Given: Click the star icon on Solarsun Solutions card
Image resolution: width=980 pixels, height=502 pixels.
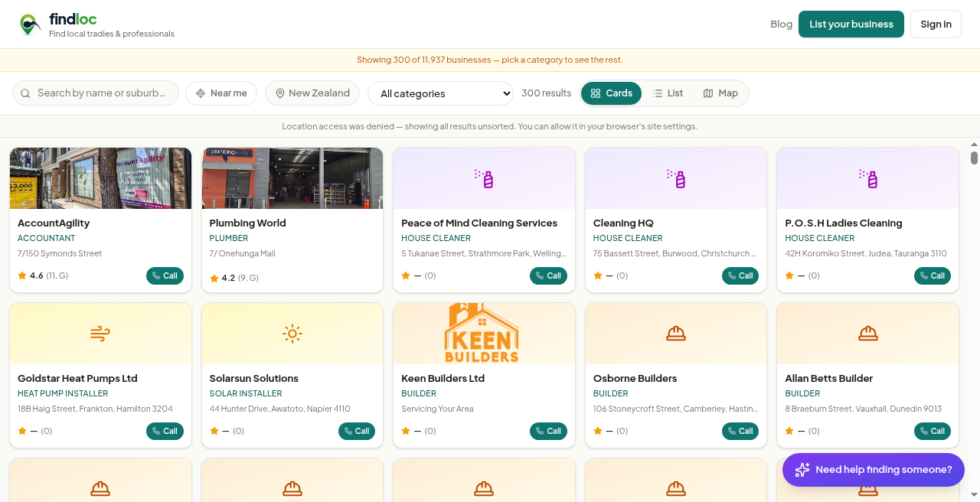Looking at the screenshot, I should [214, 431].
